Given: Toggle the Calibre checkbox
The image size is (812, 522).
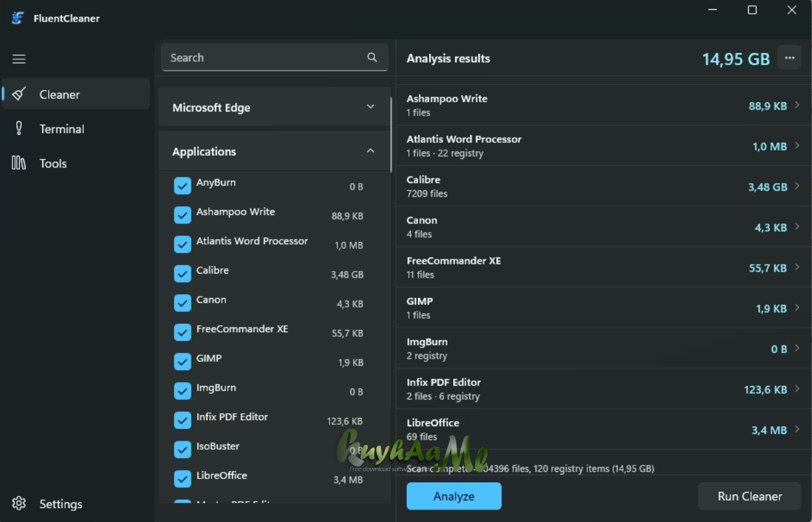Looking at the screenshot, I should pyautogui.click(x=182, y=274).
